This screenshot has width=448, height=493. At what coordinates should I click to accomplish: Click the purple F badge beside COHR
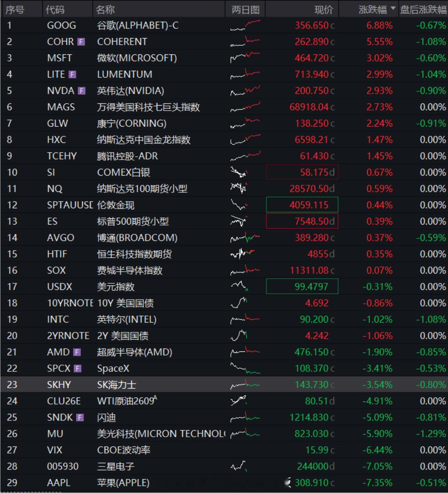point(81,42)
